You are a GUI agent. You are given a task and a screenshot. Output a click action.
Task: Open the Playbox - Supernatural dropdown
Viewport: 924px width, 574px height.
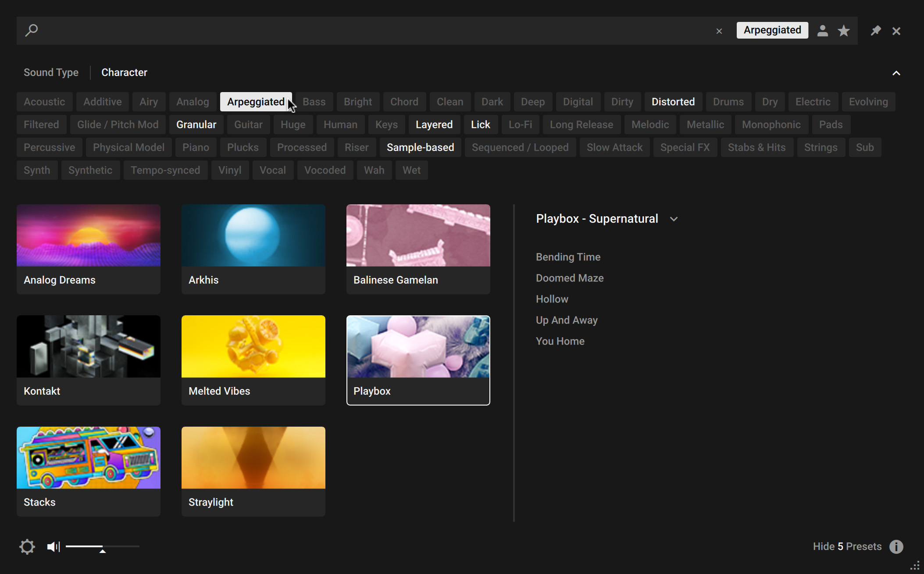(674, 219)
